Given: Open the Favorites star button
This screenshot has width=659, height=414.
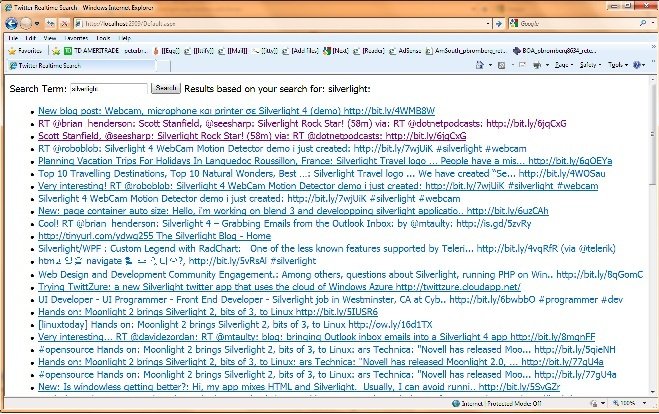Looking at the screenshot, I should [x=25, y=51].
